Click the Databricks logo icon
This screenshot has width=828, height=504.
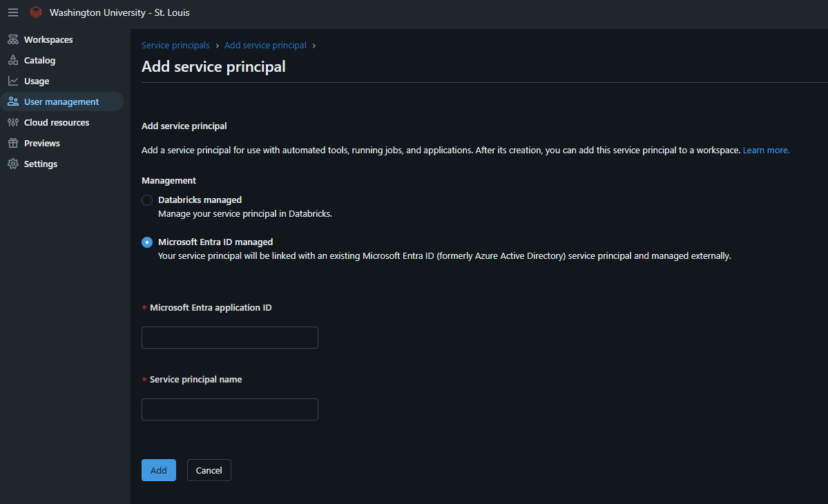coord(36,12)
